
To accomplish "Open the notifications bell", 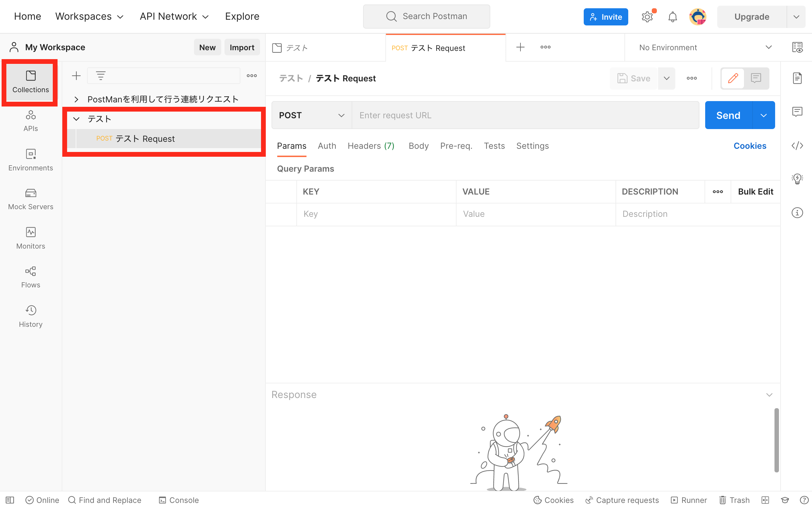I will tap(672, 17).
